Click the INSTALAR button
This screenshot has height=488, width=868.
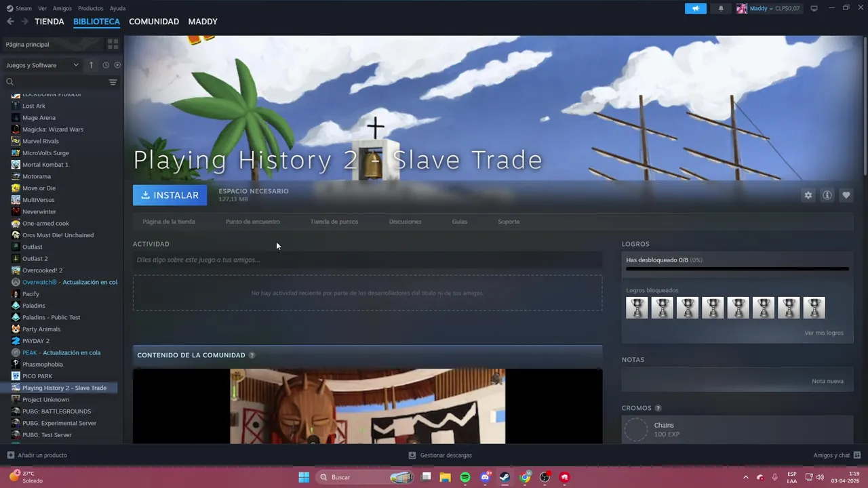coord(170,195)
